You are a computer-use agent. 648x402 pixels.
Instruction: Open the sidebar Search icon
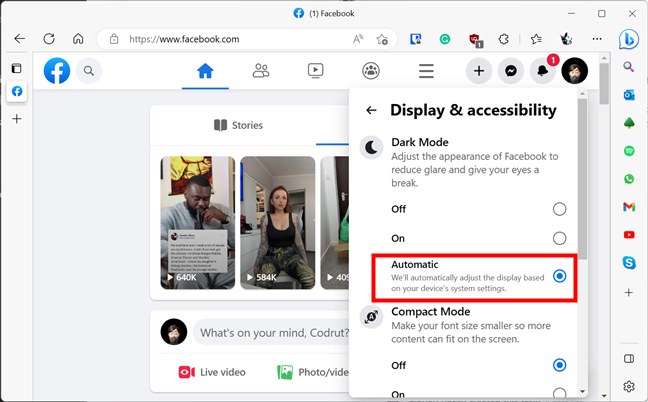pos(629,67)
